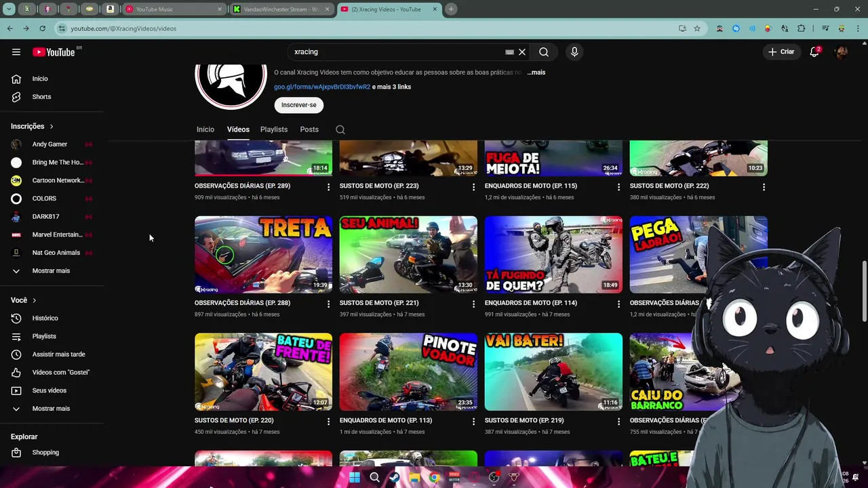Search within channel using magnifier icon
This screenshot has height=488, width=868.
pos(340,129)
